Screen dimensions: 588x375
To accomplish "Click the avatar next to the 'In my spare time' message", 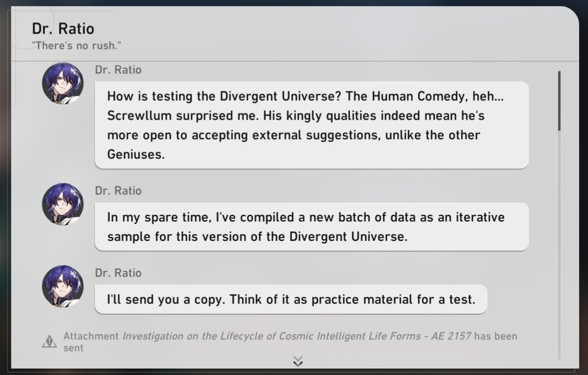I will click(x=63, y=204).
